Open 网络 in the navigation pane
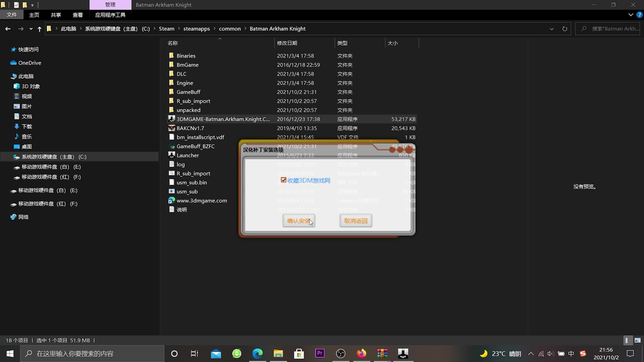The width and height of the screenshot is (644, 362). click(23, 217)
